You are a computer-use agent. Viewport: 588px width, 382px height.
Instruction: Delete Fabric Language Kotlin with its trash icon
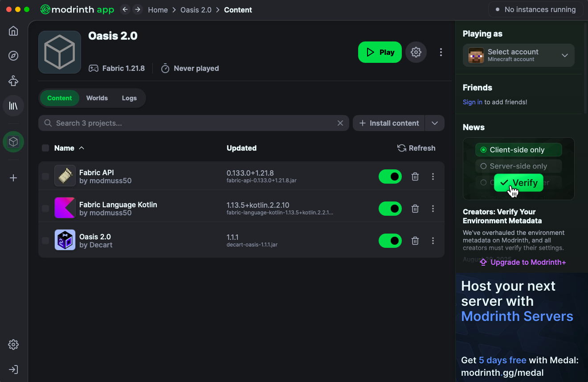point(415,209)
